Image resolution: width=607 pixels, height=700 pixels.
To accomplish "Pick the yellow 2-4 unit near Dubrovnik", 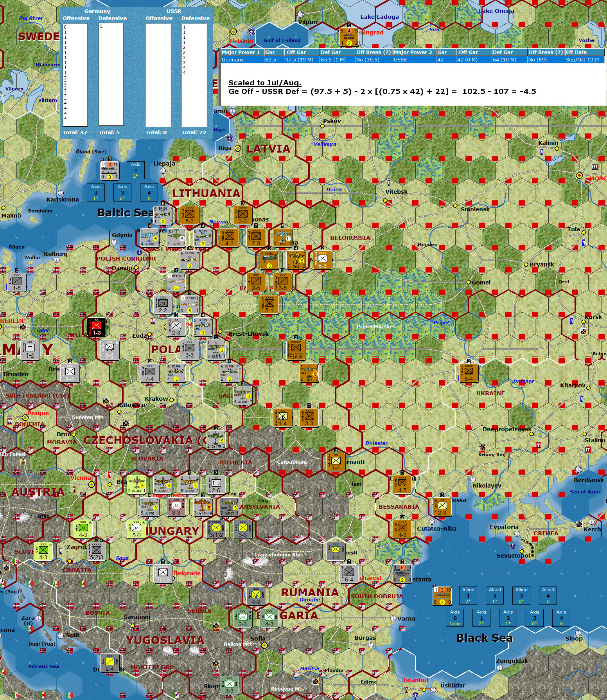I will pos(110,663).
